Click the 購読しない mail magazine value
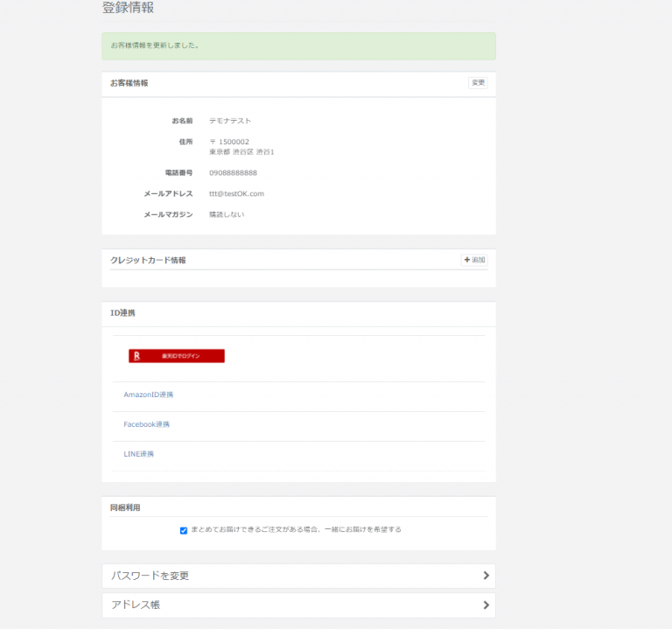Viewport: 672px width, 629px height. coord(227,214)
